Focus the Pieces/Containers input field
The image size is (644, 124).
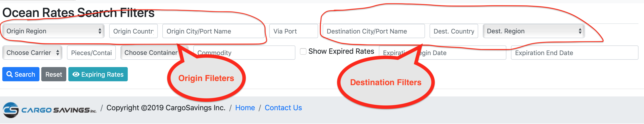(x=91, y=53)
